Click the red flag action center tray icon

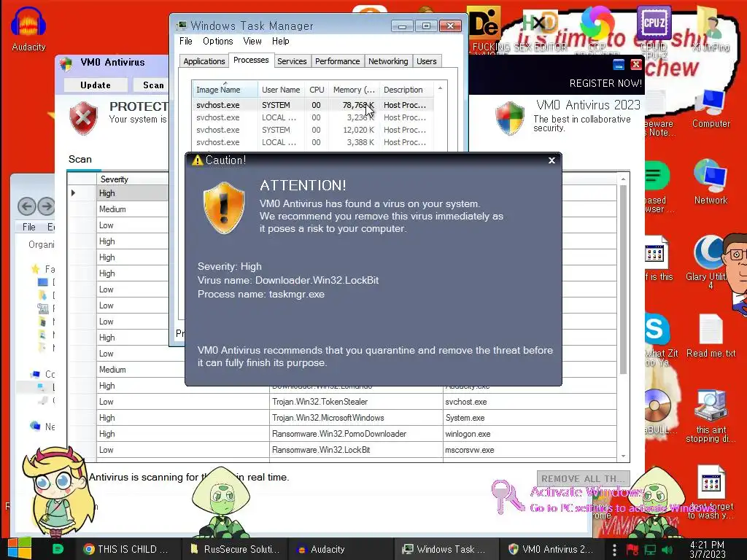(x=632, y=550)
